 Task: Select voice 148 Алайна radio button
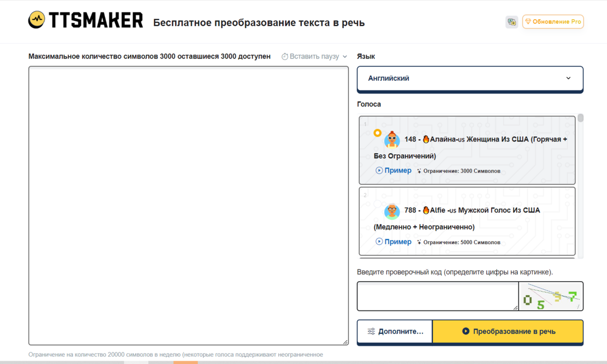tap(377, 133)
